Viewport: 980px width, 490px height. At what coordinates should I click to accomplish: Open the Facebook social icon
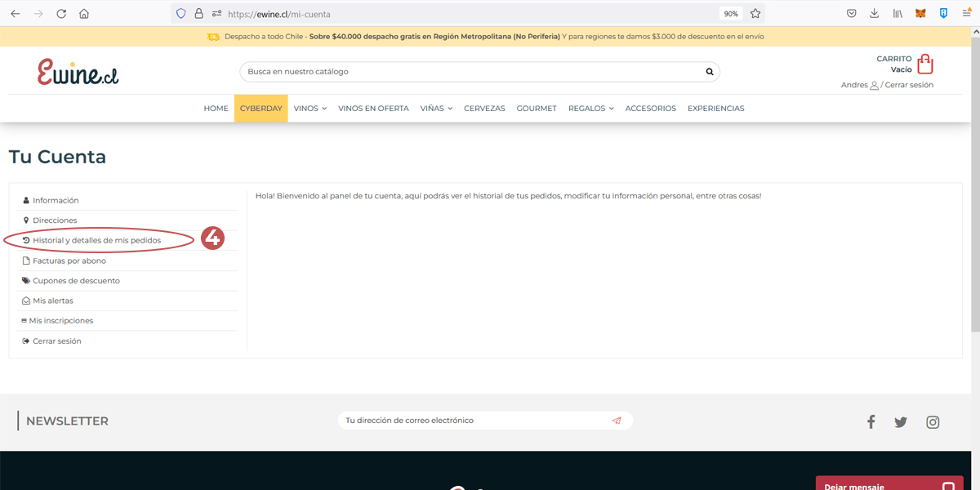[x=871, y=421]
